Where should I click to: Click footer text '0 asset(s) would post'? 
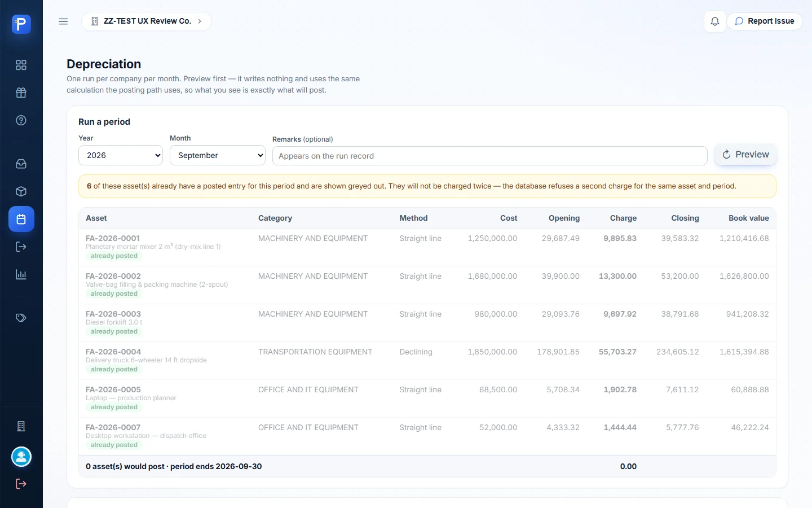point(125,466)
